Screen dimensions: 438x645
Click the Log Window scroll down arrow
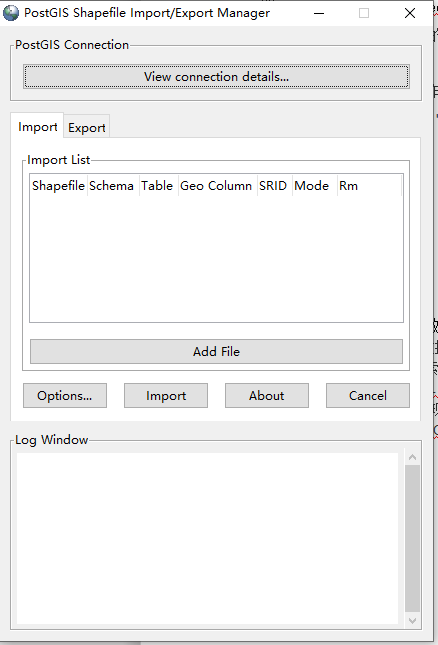point(413,620)
